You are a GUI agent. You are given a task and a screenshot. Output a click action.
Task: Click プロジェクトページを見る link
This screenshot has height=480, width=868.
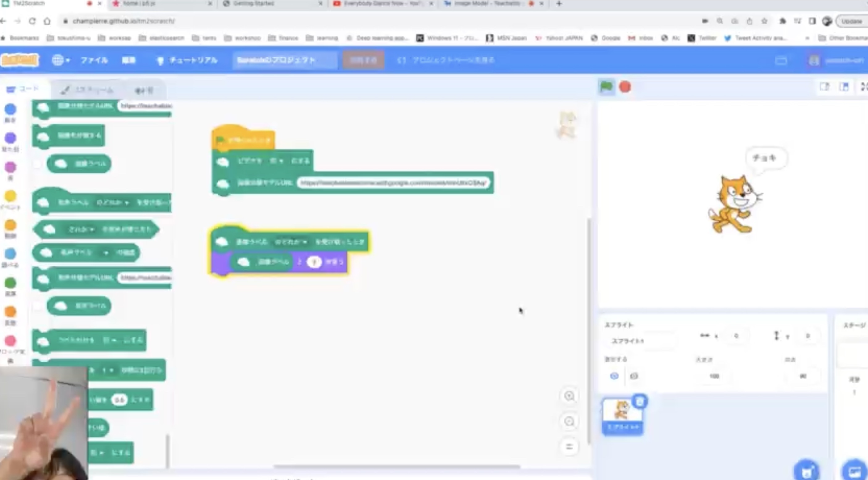point(446,60)
